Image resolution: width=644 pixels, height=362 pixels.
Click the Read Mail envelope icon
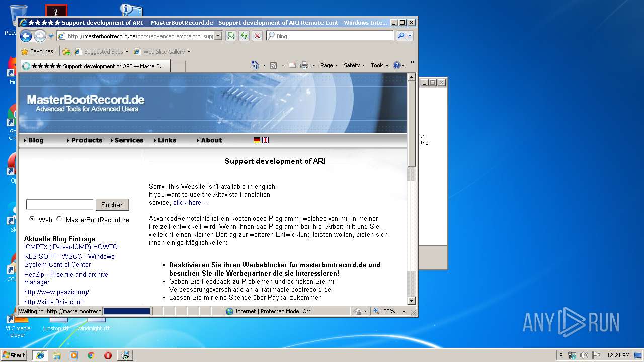292,65
